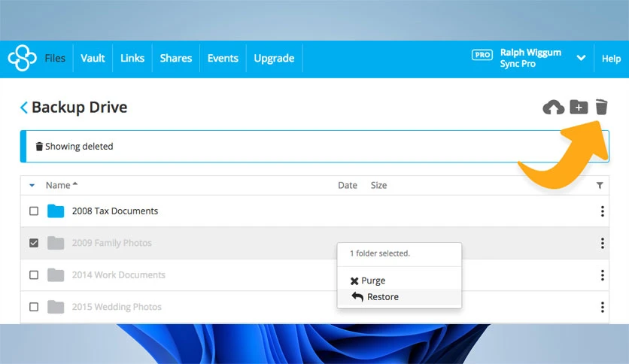Open the menu for 2008 Tax Documents
The height and width of the screenshot is (364, 629).
click(x=603, y=211)
